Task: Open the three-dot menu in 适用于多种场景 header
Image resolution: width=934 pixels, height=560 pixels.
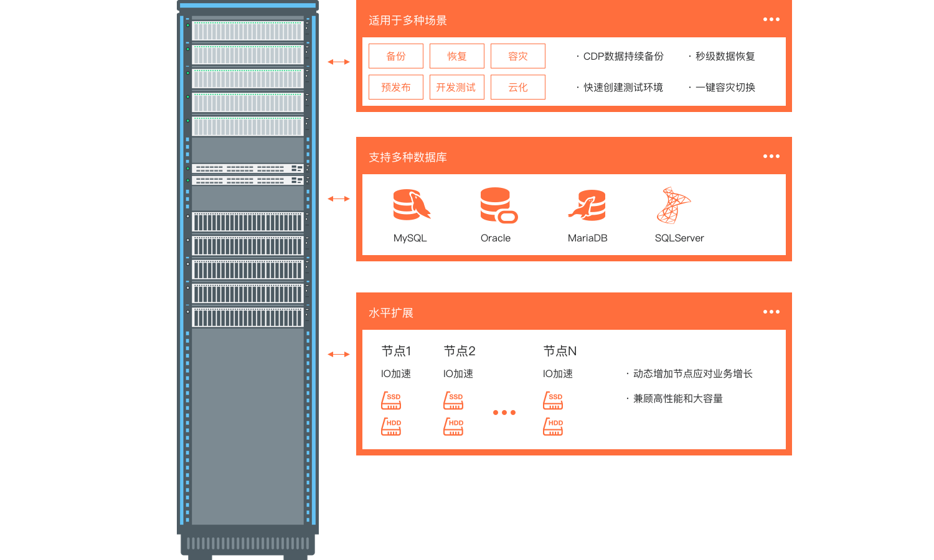Action: point(771,19)
